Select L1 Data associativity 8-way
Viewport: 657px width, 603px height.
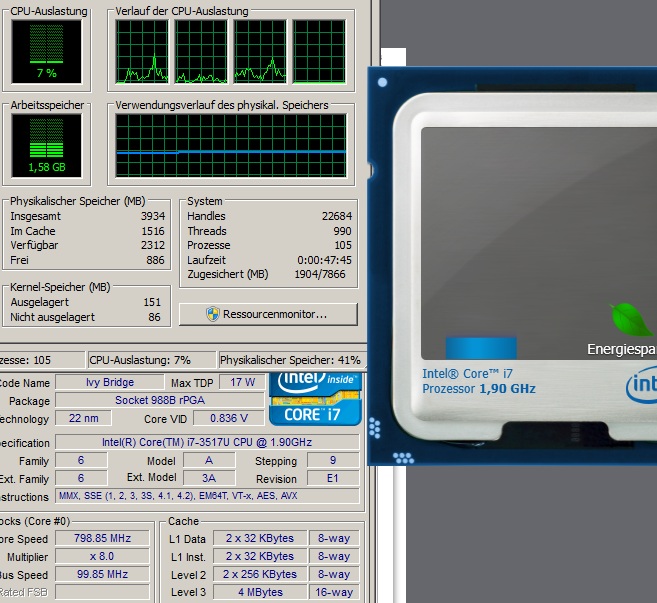pos(334,538)
